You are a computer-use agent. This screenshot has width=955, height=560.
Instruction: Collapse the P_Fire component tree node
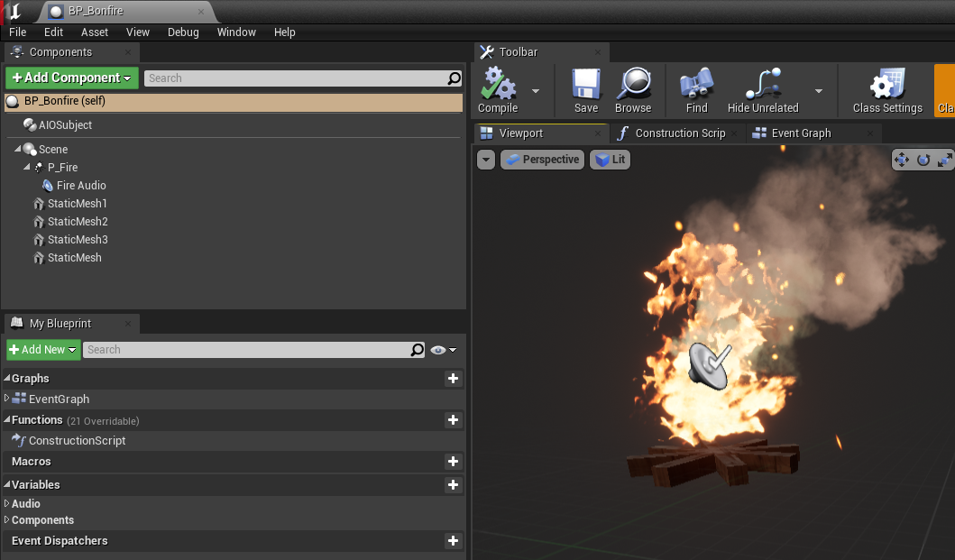pyautogui.click(x=27, y=168)
